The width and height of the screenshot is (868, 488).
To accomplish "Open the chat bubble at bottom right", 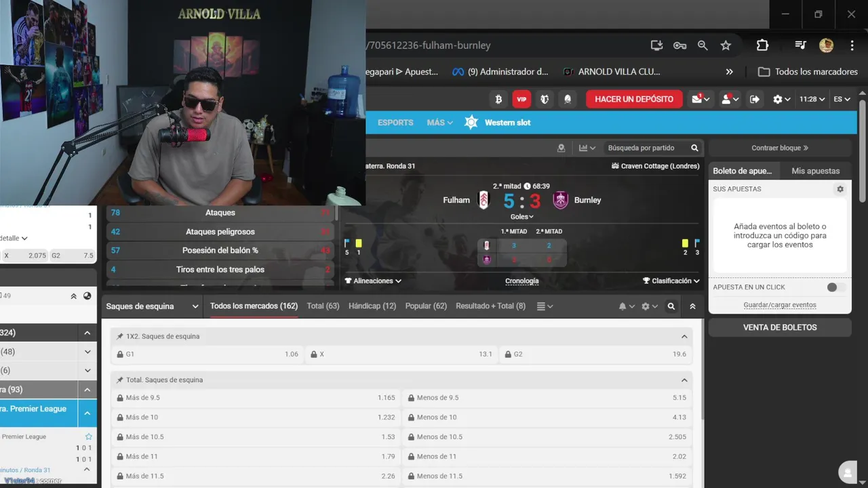I will coord(848,472).
